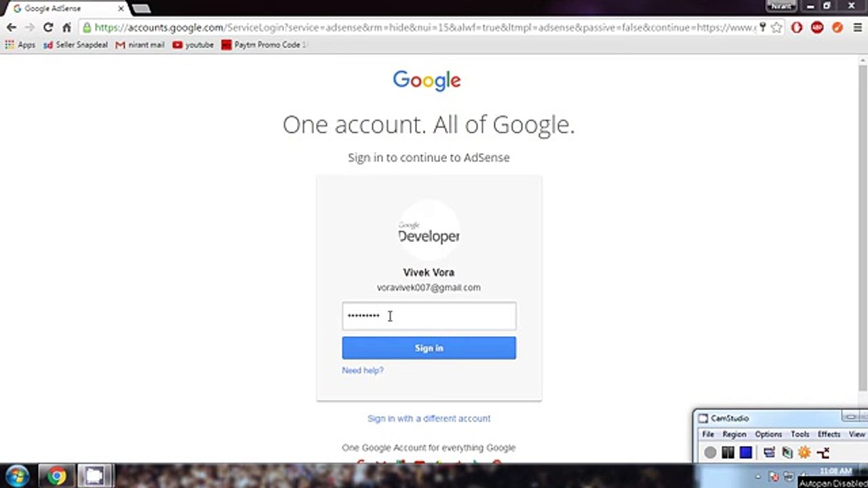Open the youtube bookmark
This screenshot has height=488, width=868.
(193, 45)
